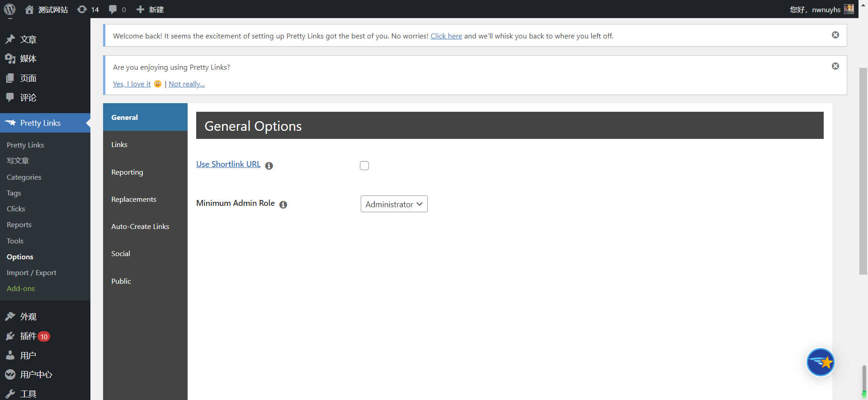The image size is (868, 400).
Task: Open 媒体 media icon
Action: (10, 58)
